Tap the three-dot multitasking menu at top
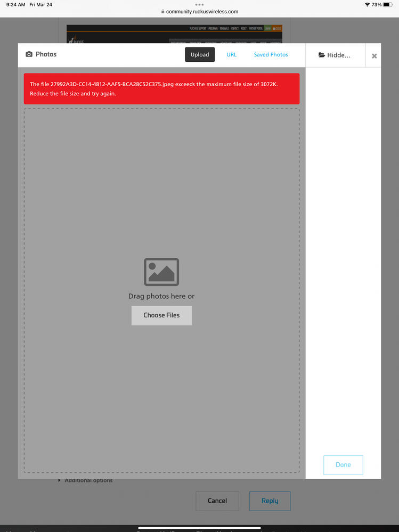This screenshot has height=532, width=399. (x=199, y=5)
